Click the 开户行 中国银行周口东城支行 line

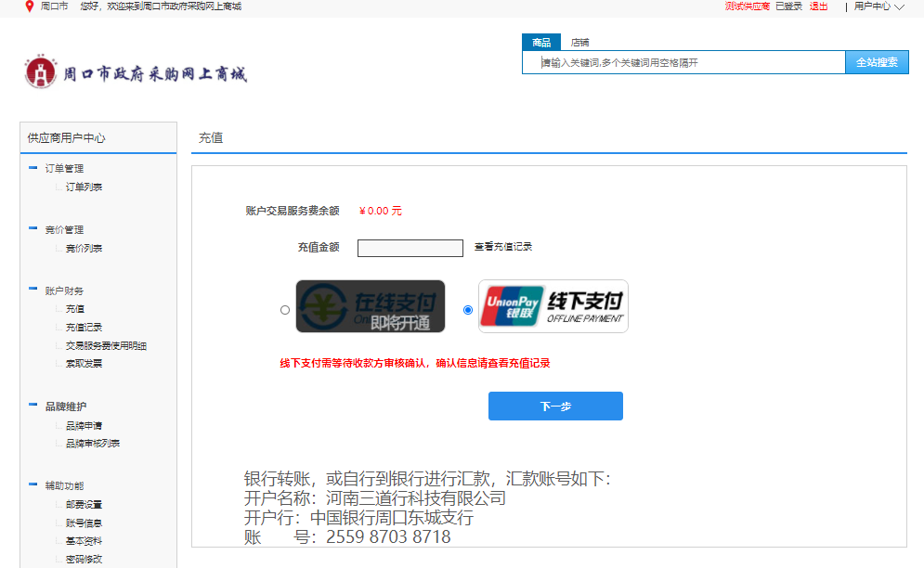pos(358,518)
